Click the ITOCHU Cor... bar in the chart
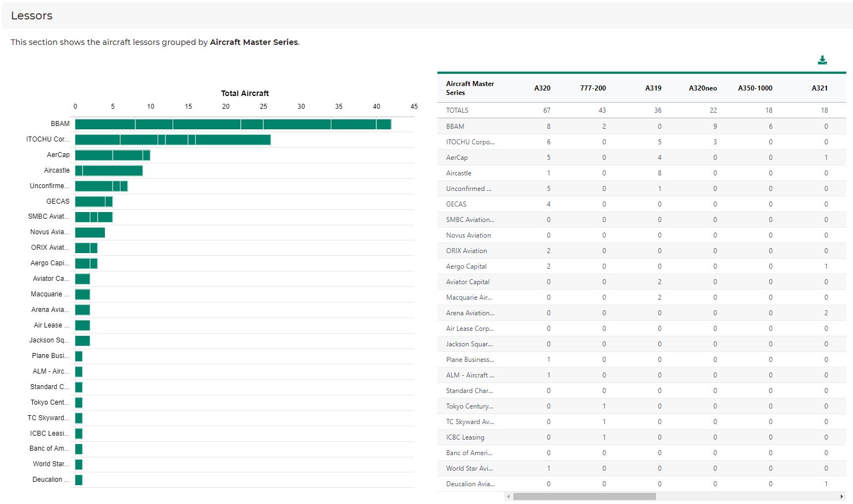 coord(173,139)
